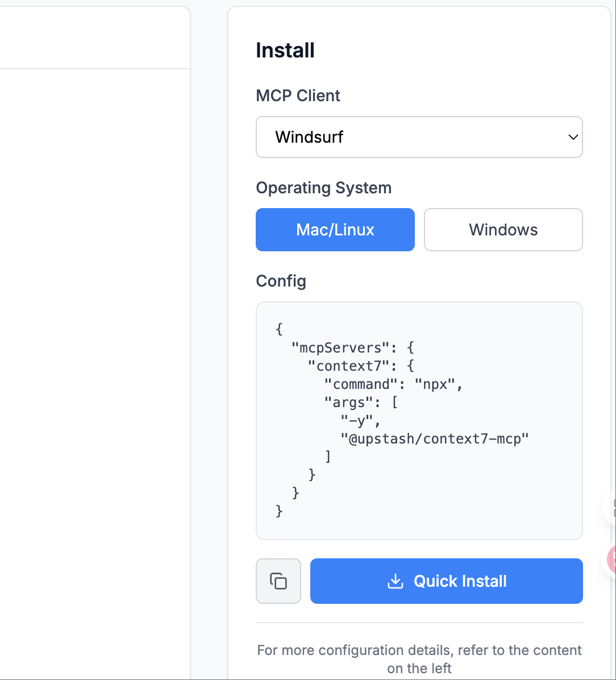Click the "For more configuration details" note
The width and height of the screenshot is (616, 680).
point(419,659)
